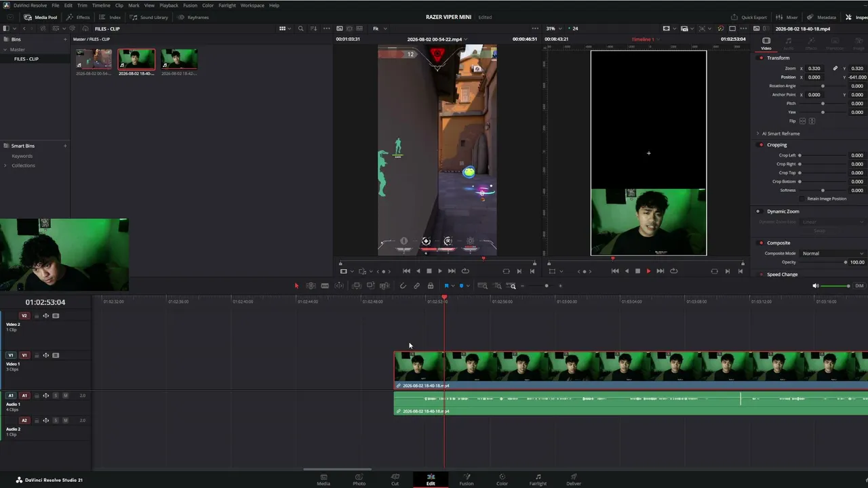Click the search magnifier in Media Pool
The image size is (868, 488).
click(300, 28)
